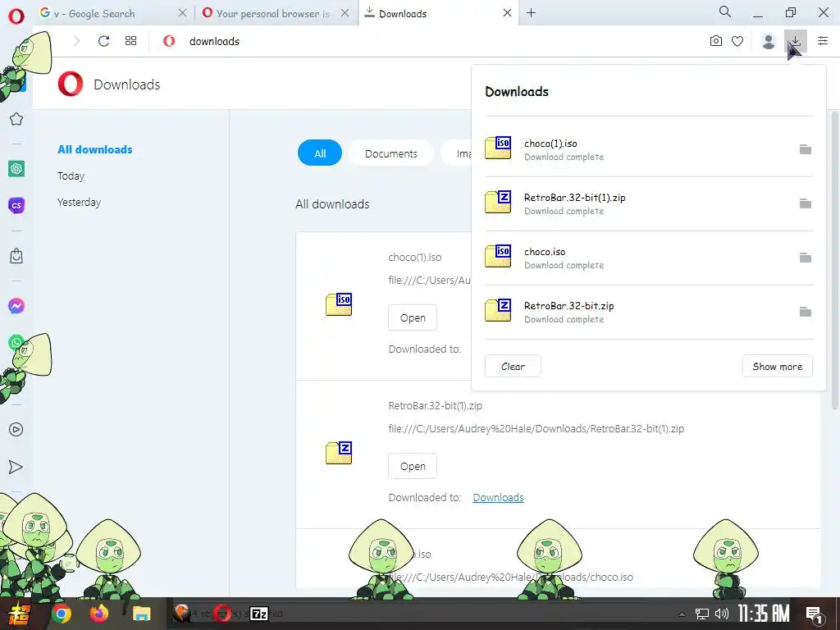
Task: Take a snapshot with camera icon
Action: click(x=715, y=41)
